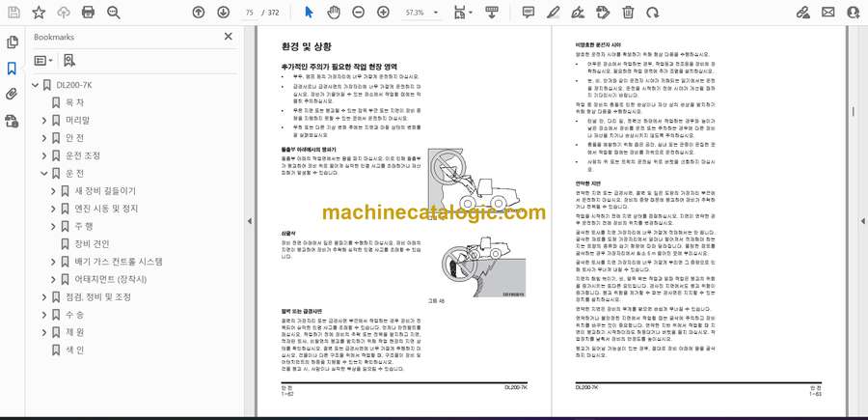The image size is (868, 420).
Task: Click the 추가적인 주의가 필요한 작업 현장 영역 heading
Action: pos(339,66)
